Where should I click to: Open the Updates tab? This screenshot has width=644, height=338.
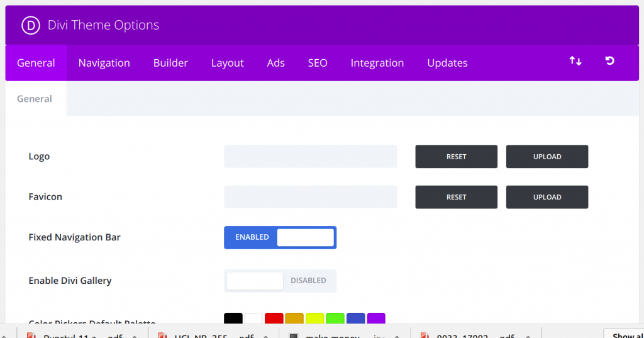447,63
